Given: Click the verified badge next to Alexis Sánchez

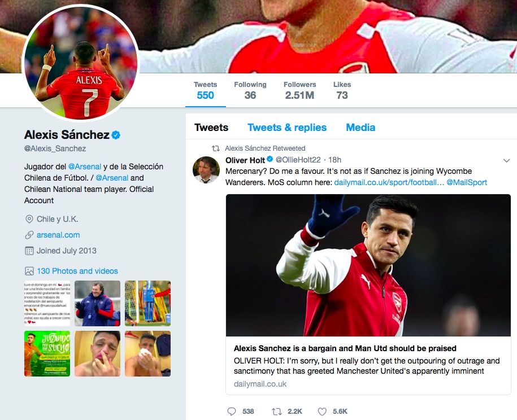Looking at the screenshot, I should (116, 135).
